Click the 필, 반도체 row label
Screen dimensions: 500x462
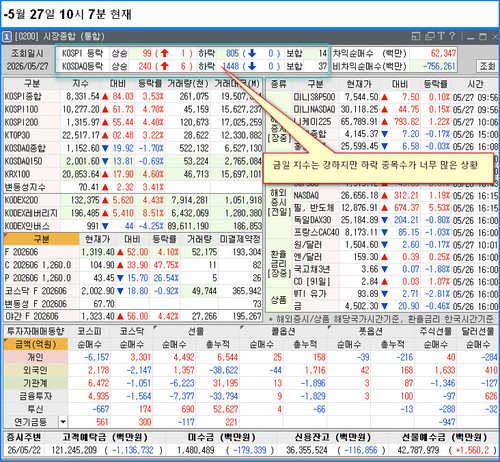(313, 208)
